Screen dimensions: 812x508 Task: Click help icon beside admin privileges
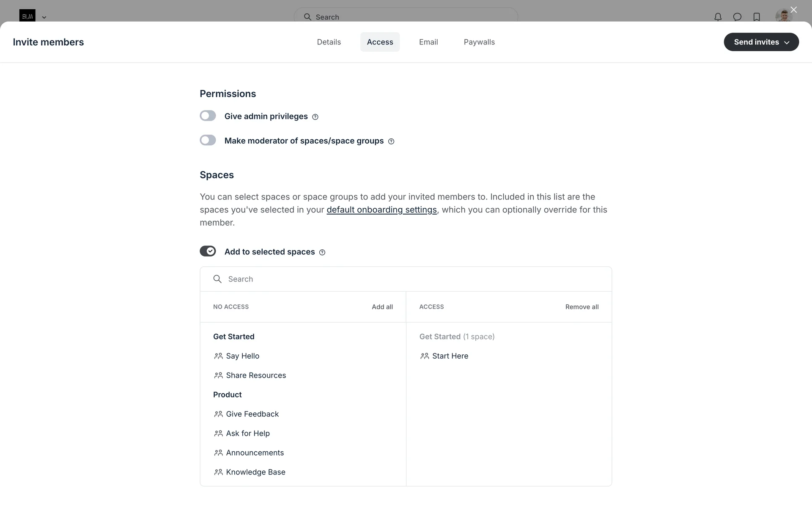point(315,117)
